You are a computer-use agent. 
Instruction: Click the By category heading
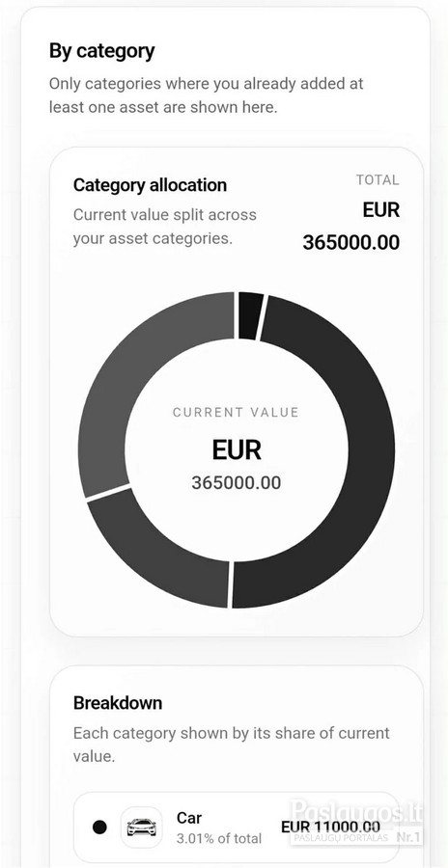(x=102, y=51)
